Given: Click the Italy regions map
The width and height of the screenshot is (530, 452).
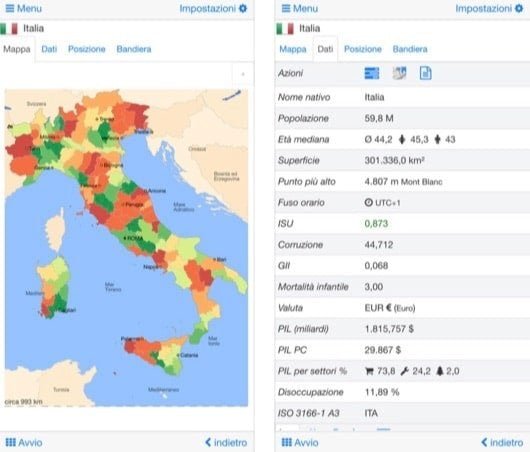Looking at the screenshot, I should click(126, 247).
